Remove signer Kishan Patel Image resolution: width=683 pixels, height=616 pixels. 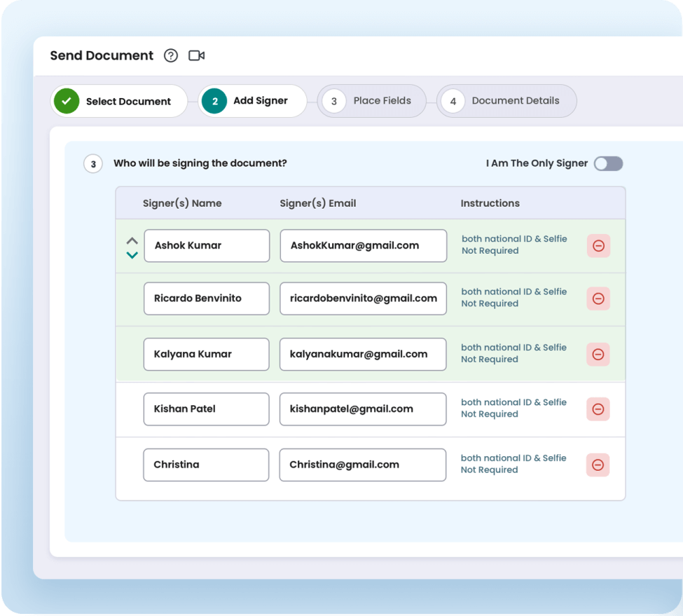598,409
